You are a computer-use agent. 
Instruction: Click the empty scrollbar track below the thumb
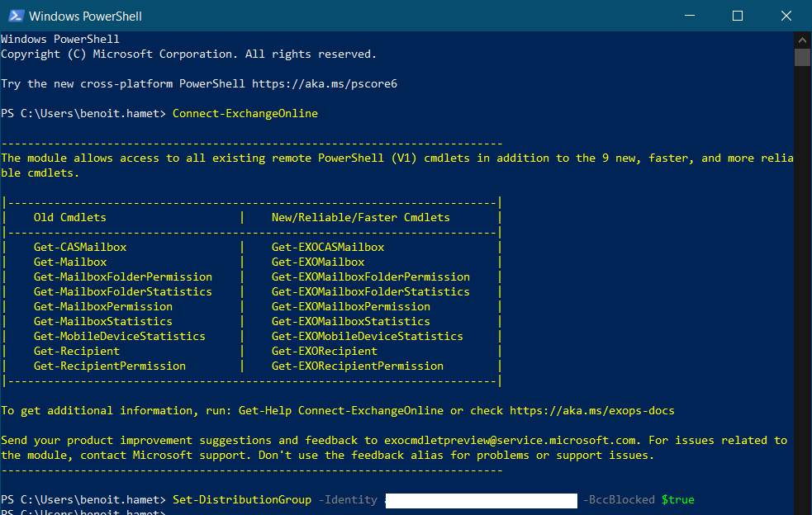[x=802, y=289]
